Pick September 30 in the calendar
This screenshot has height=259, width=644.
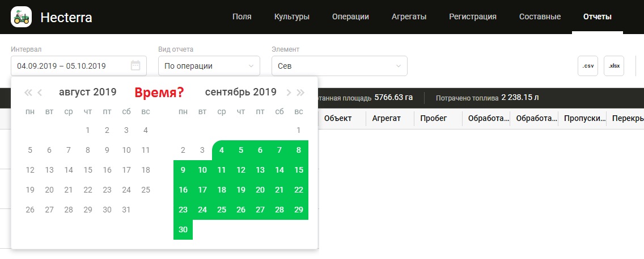(x=183, y=229)
